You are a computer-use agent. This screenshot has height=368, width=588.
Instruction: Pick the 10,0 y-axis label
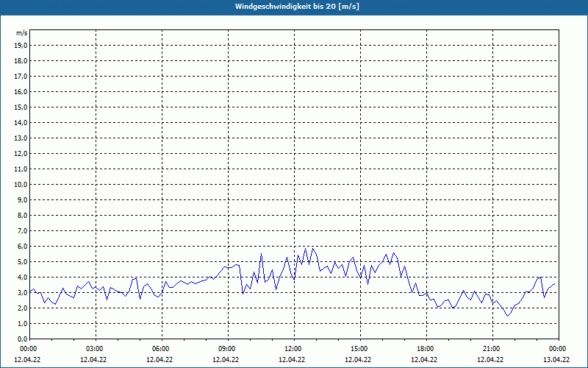21,185
